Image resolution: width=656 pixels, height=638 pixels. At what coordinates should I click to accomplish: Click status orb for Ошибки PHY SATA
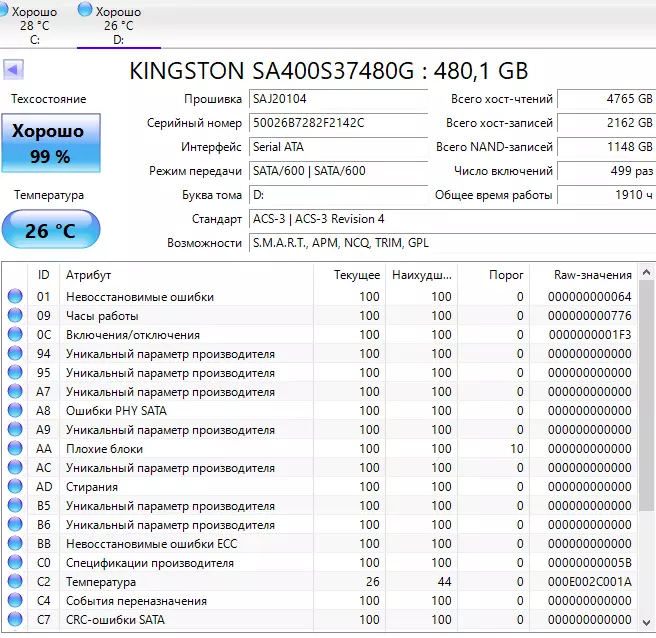click(15, 411)
